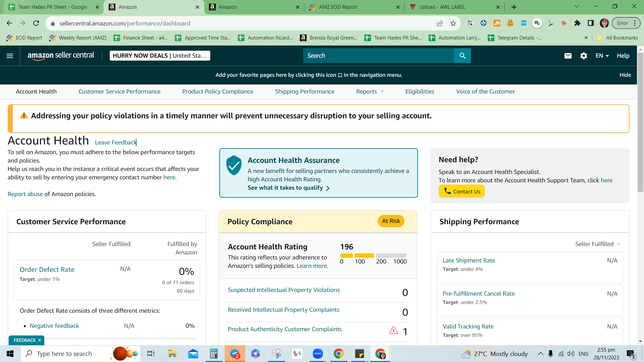
Task: Click Learn more under Account Health Rating
Action: [x=312, y=266]
